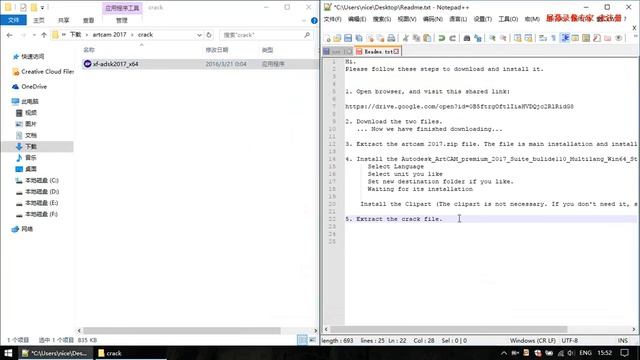Select the 共享 ribbon tab in Explorer
This screenshot has width=640, height=360.
[64, 20]
